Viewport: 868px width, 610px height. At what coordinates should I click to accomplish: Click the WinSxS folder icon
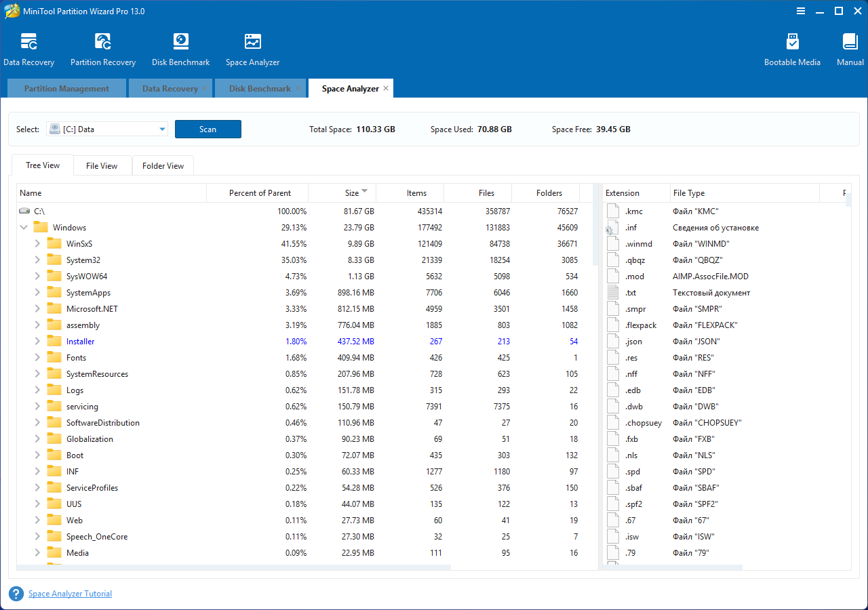tap(54, 244)
